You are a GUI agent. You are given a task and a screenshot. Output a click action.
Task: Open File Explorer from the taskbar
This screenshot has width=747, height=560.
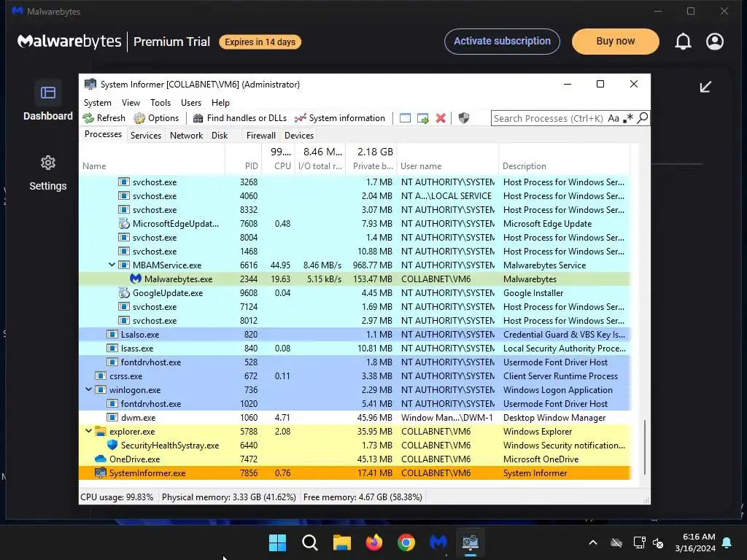tap(341, 542)
